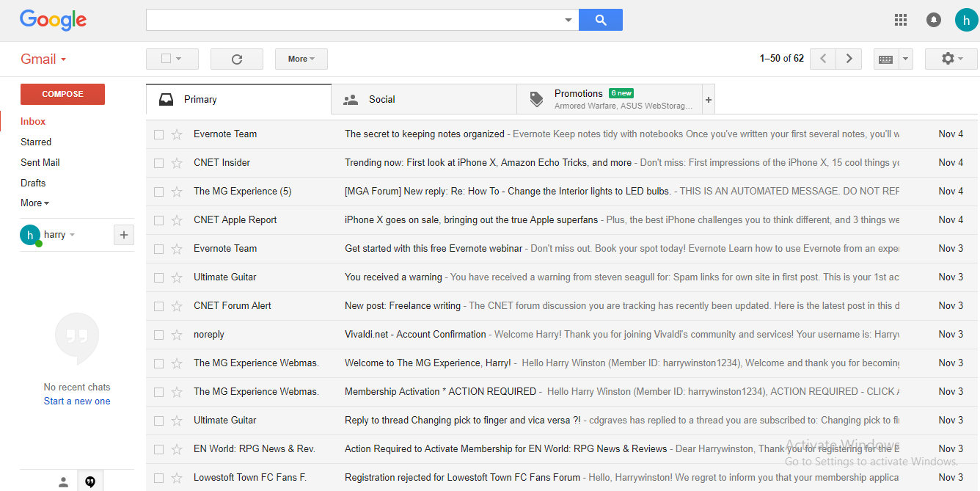The width and height of the screenshot is (980, 491).
Task: Go to older messages page
Action: [x=849, y=59]
